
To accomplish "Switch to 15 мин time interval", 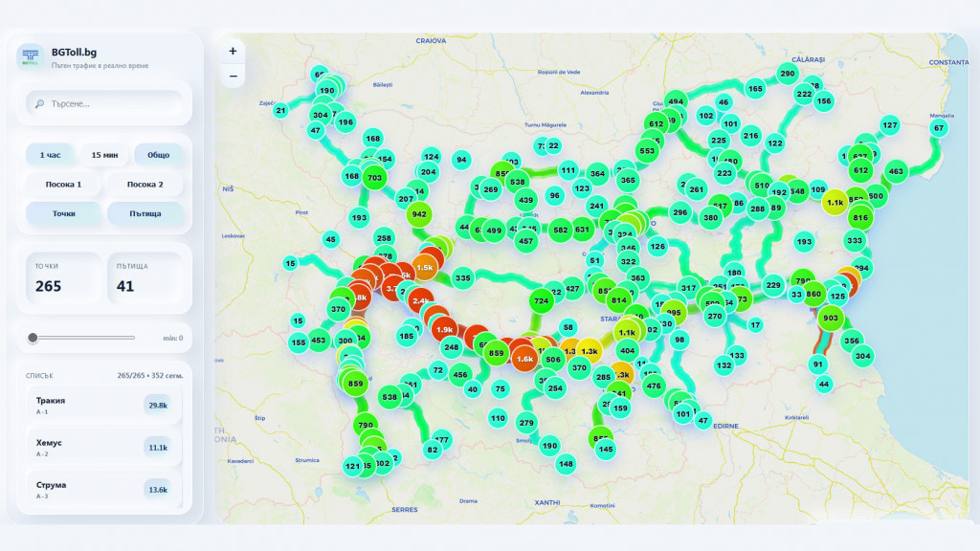I will (x=104, y=155).
